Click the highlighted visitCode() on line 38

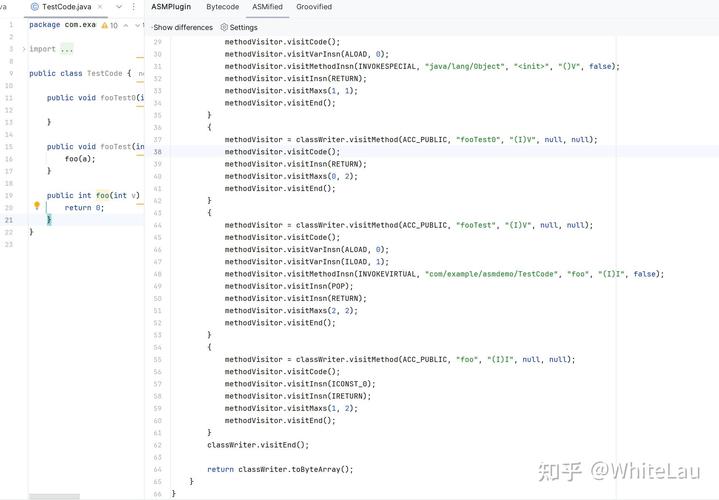(x=282, y=152)
